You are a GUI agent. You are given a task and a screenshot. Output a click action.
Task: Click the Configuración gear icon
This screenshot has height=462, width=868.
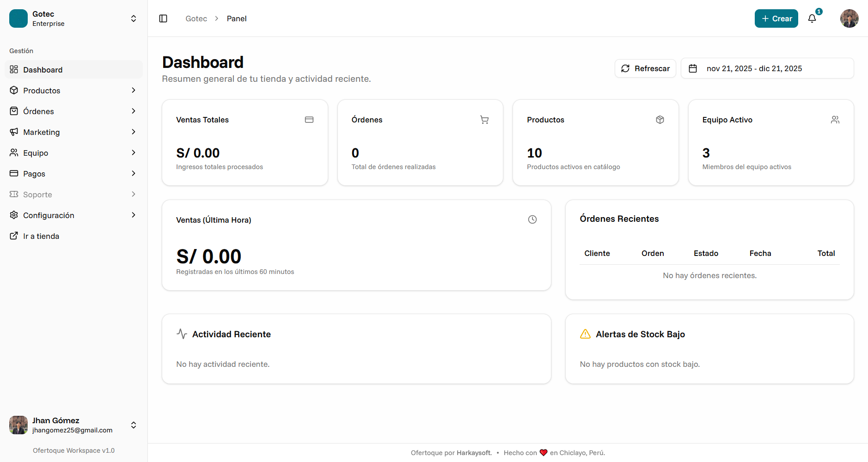(14, 215)
